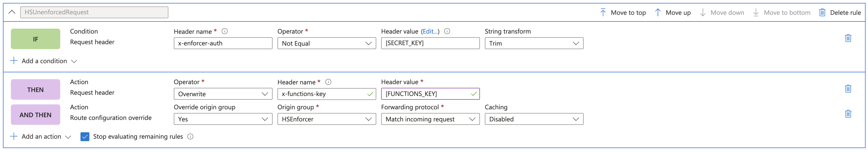Uncheck Stop evaluating remaining rules
The width and height of the screenshot is (868, 152).
tap(85, 136)
